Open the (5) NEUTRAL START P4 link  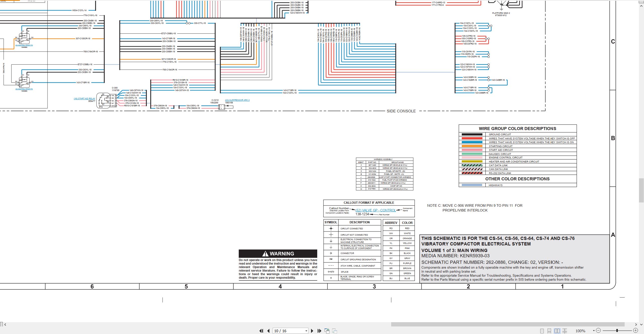[x=24, y=89]
